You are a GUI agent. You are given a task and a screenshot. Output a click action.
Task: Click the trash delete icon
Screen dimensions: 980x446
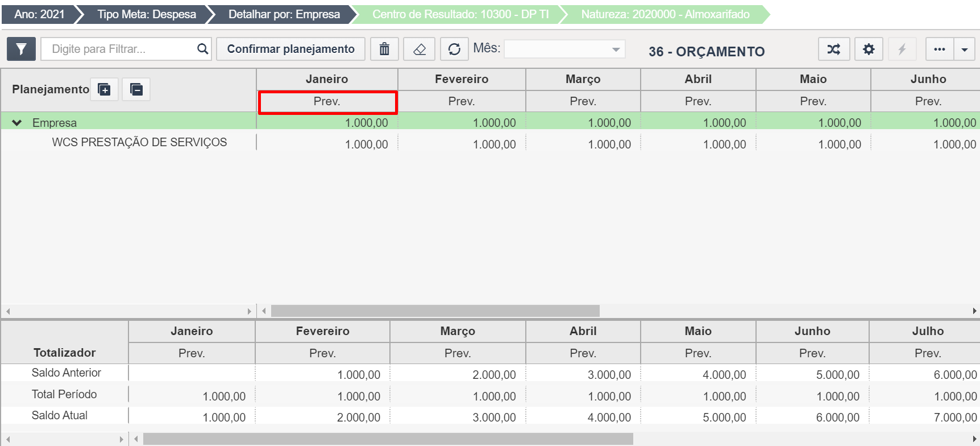click(x=385, y=49)
